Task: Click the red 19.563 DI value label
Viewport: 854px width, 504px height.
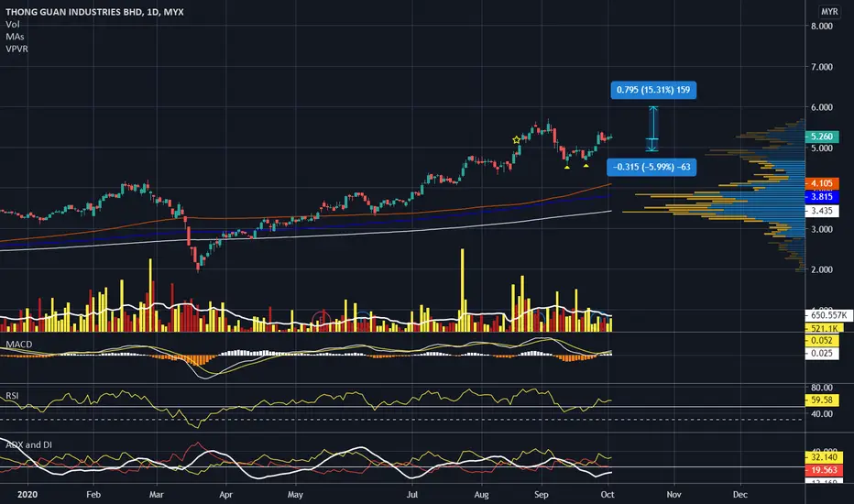Action: coord(824,470)
